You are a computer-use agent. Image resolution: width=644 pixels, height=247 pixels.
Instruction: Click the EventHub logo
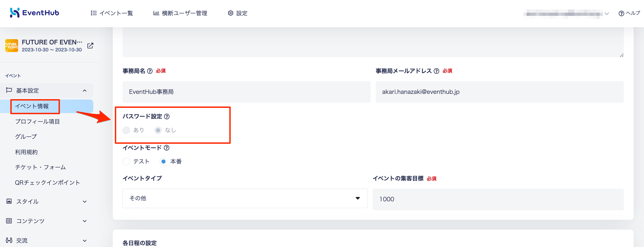34,13
